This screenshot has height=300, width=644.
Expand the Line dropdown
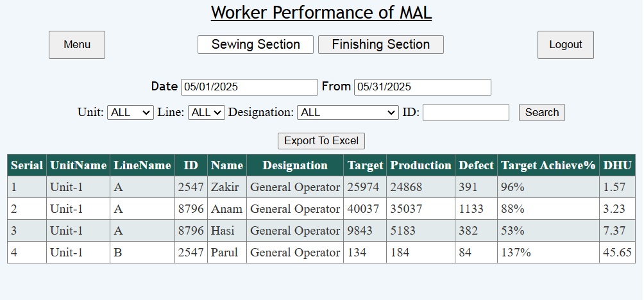(207, 112)
